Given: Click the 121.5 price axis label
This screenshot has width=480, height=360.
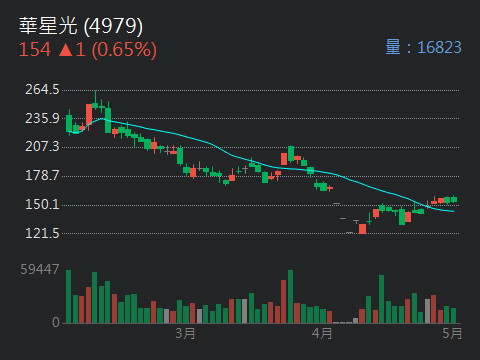Looking at the screenshot, I should pos(42,233).
